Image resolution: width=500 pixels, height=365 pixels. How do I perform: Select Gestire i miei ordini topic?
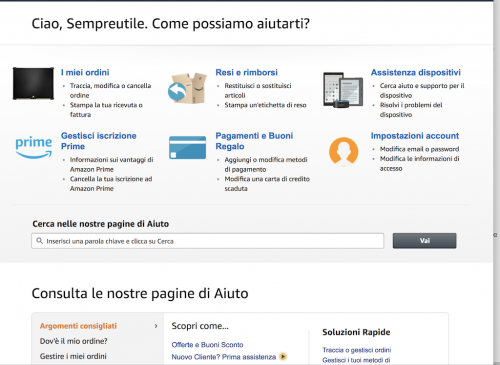tap(73, 356)
